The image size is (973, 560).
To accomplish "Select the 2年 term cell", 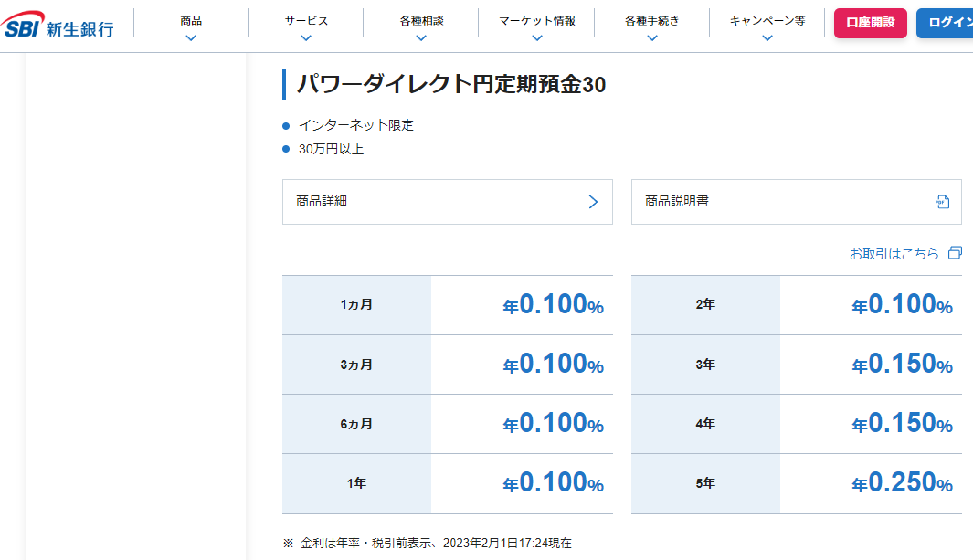I will coord(705,305).
